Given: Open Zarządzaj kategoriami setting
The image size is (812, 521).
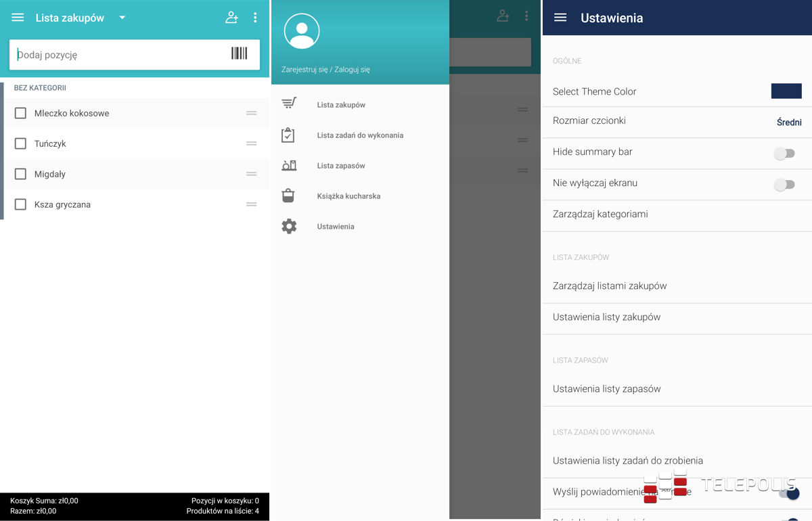Looking at the screenshot, I should 600,214.
